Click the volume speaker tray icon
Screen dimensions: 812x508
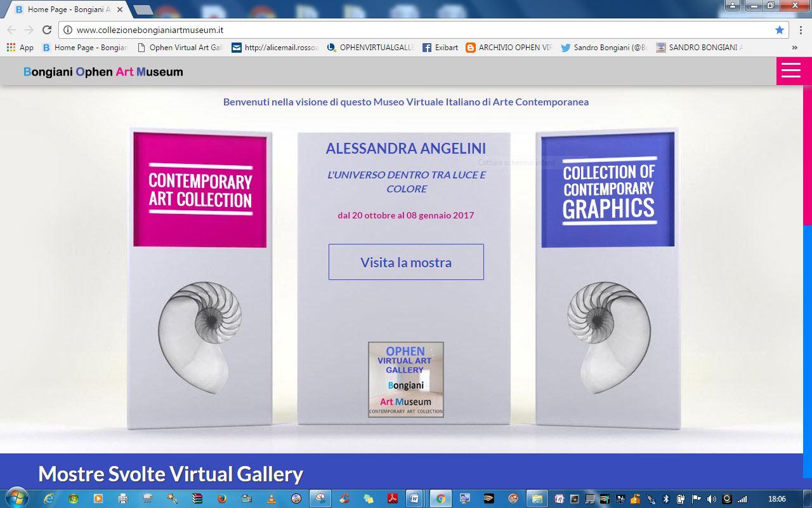click(711, 498)
